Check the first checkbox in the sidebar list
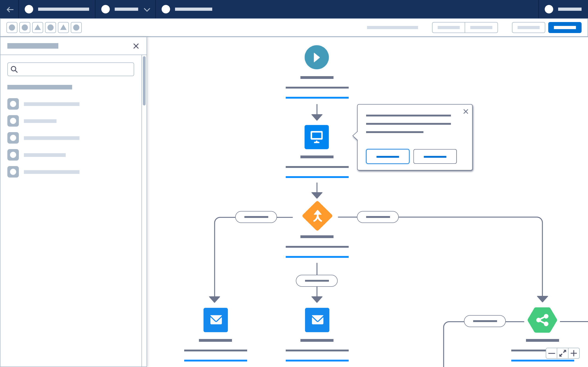Screen dimensions: 588x367 pos(13,104)
